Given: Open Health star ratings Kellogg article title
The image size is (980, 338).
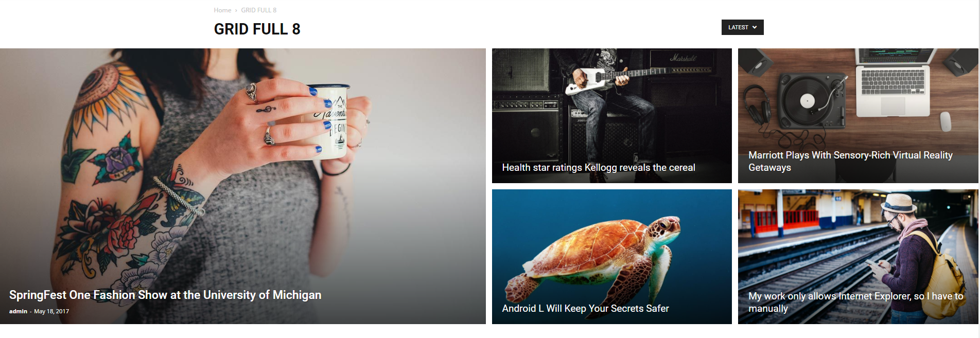Looking at the screenshot, I should point(599,168).
